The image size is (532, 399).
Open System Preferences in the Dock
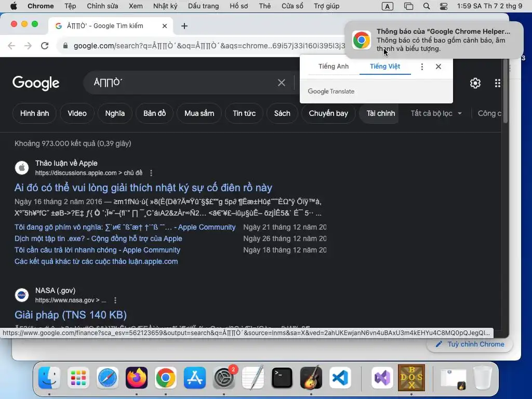coord(224,378)
